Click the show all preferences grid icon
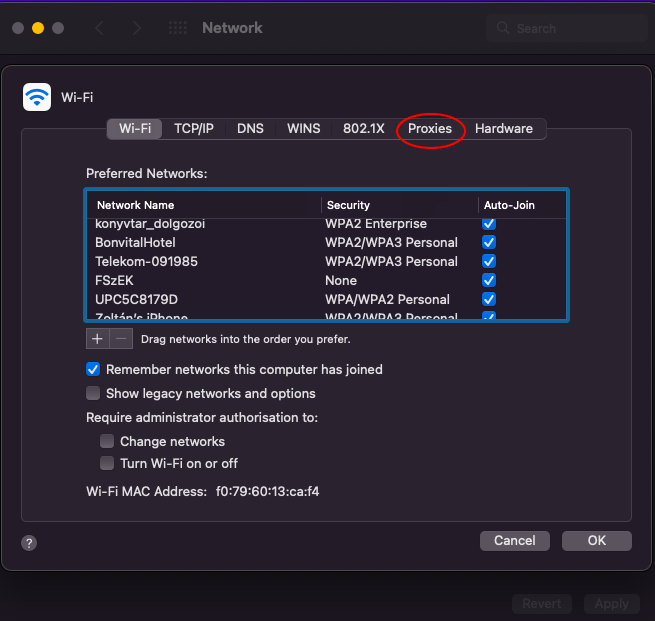 click(177, 28)
